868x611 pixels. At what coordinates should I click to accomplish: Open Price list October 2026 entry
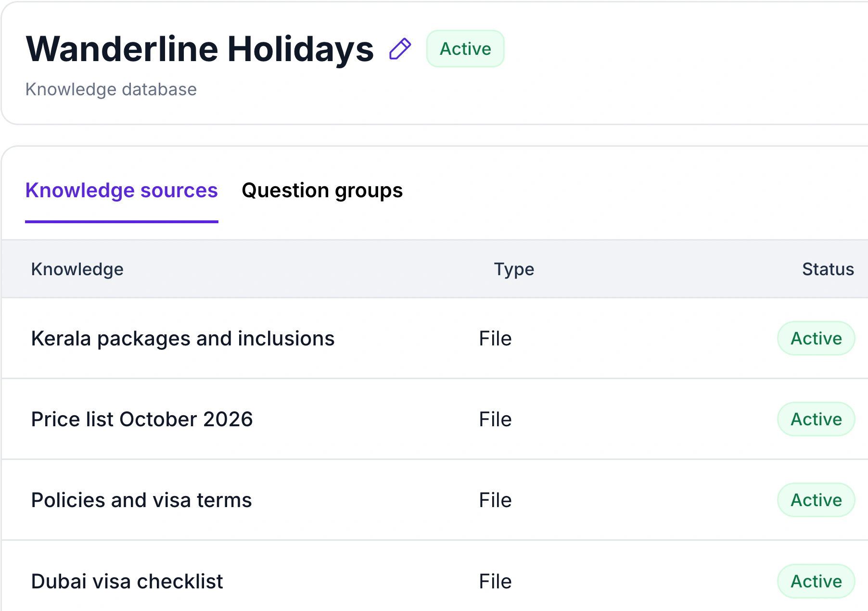pyautogui.click(x=142, y=419)
